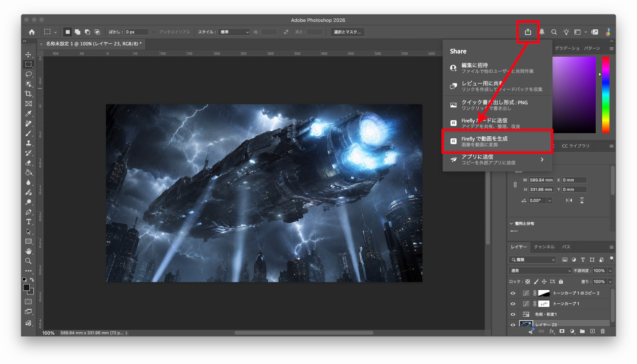
Task: Open the Layers panel hamburger menu
Action: [612, 247]
